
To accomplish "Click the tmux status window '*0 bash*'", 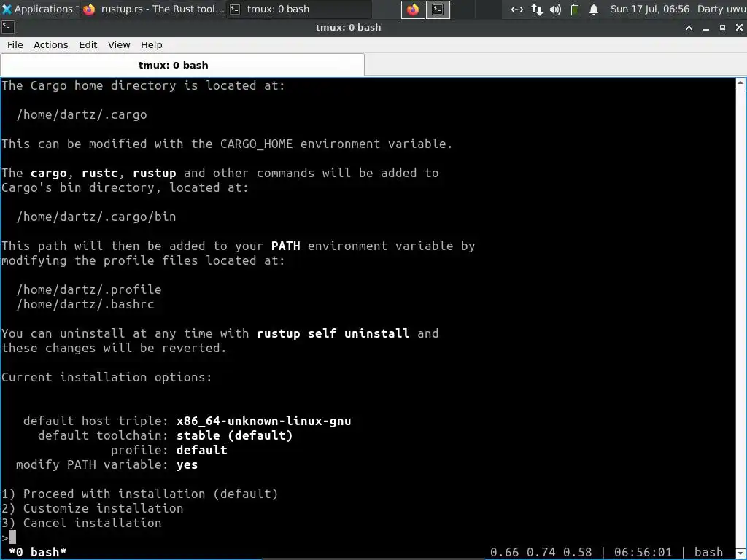I will tap(38, 552).
